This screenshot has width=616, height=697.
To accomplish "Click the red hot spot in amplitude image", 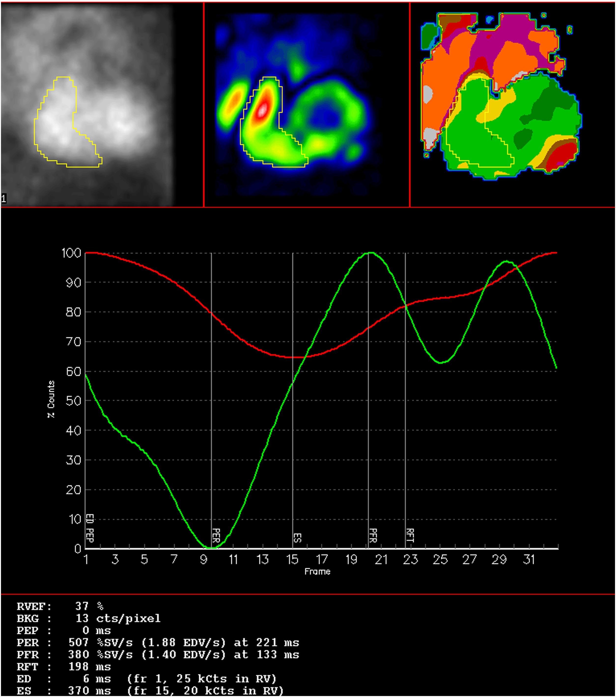I will point(262,110).
